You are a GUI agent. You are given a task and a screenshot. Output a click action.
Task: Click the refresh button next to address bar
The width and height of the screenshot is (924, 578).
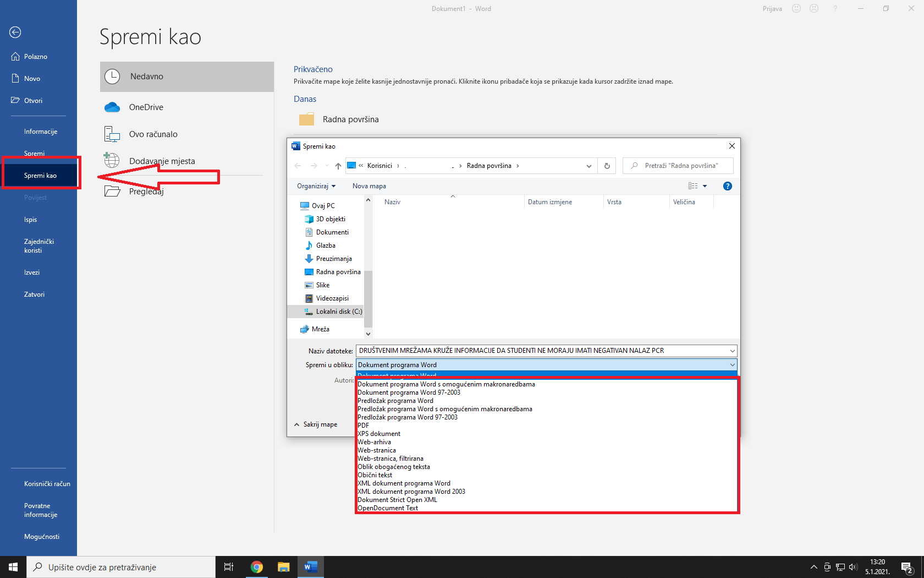tap(607, 166)
